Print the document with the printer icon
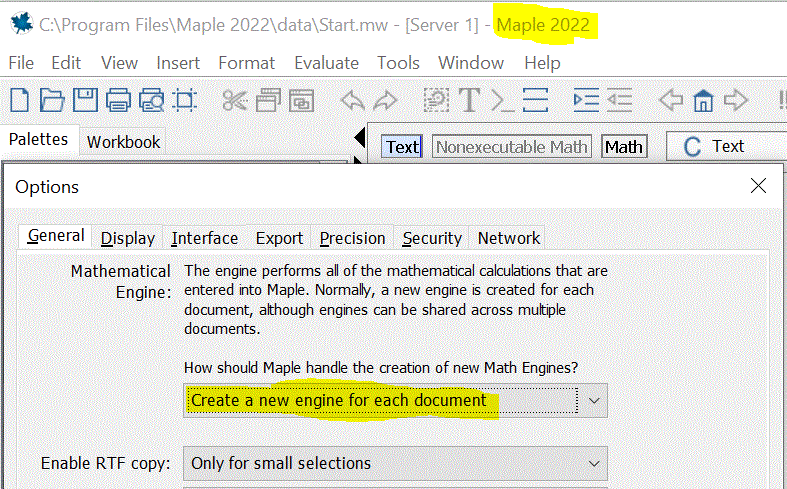Viewport: 787px width, 489px height. tap(118, 100)
